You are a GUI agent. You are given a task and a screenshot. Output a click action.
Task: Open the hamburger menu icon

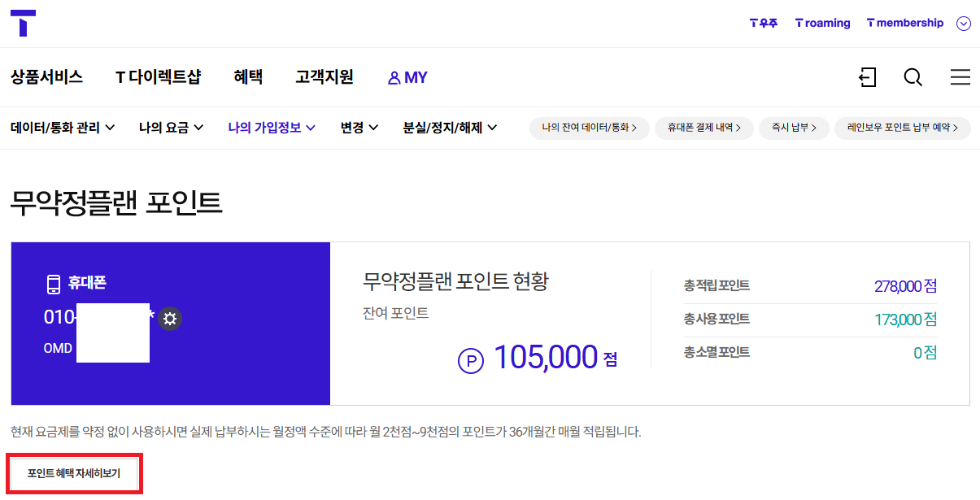[x=960, y=77]
